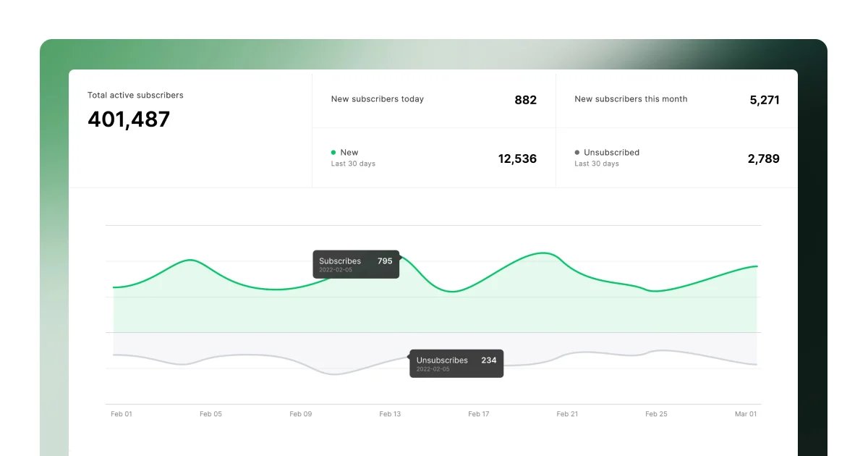This screenshot has height=456, width=868.
Task: Click the Feb 13 axis label
Action: [x=390, y=414]
